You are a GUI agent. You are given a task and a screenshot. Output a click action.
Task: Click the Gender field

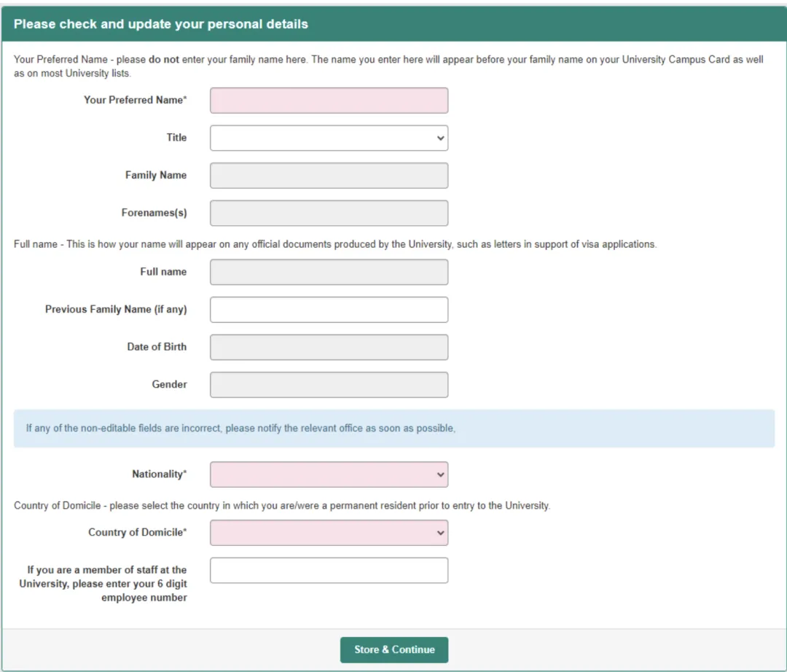click(329, 385)
